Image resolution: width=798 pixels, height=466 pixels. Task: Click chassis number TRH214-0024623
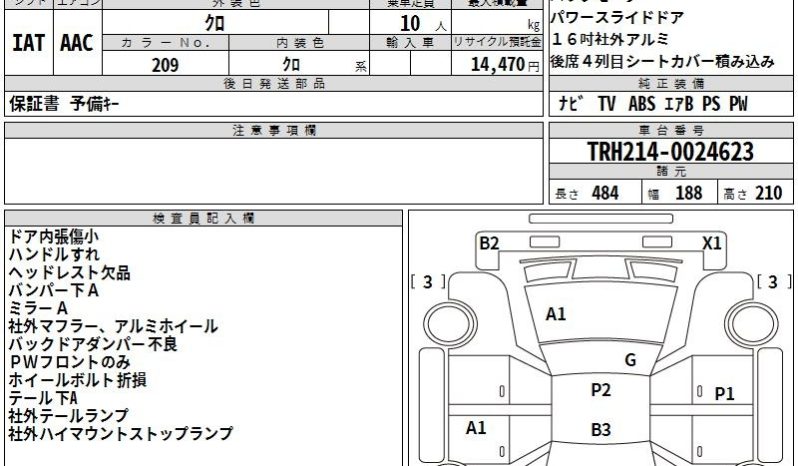[x=670, y=152]
